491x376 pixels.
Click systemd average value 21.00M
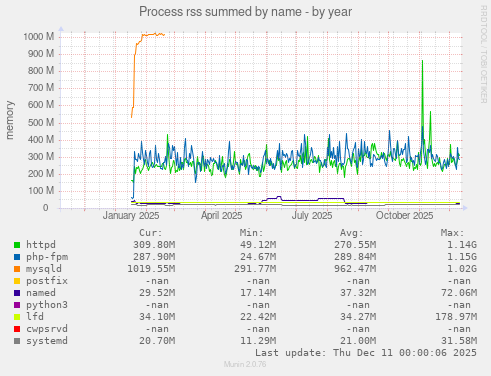[x=359, y=341]
